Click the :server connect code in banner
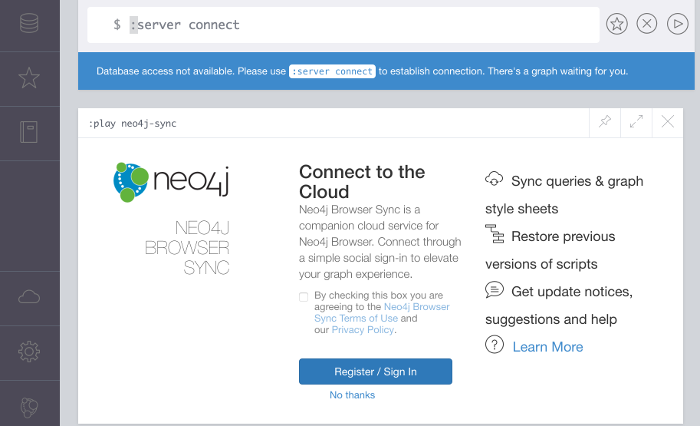Image resolution: width=700 pixels, height=426 pixels. tap(332, 71)
